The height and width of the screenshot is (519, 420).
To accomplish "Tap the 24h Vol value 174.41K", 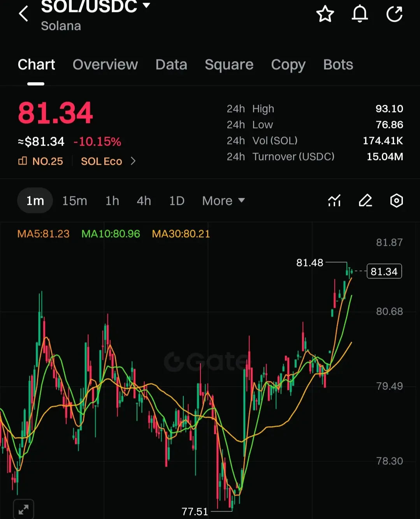I will [383, 141].
